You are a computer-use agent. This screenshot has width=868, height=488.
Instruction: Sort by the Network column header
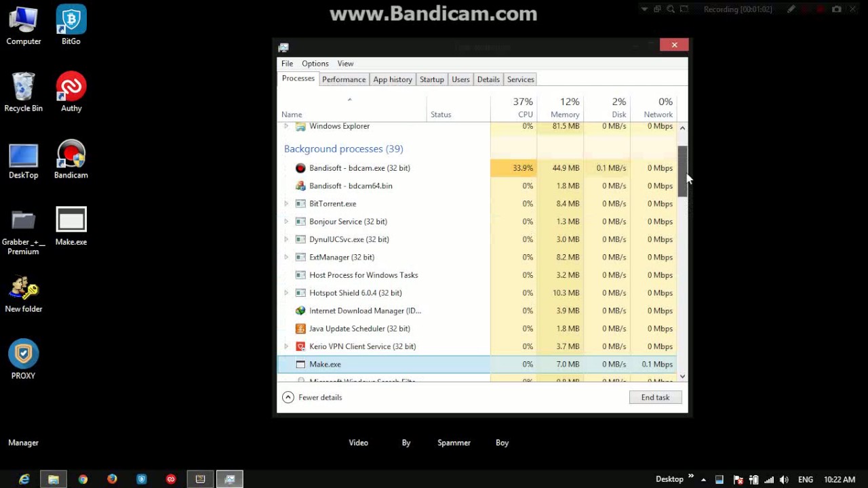pos(653,108)
